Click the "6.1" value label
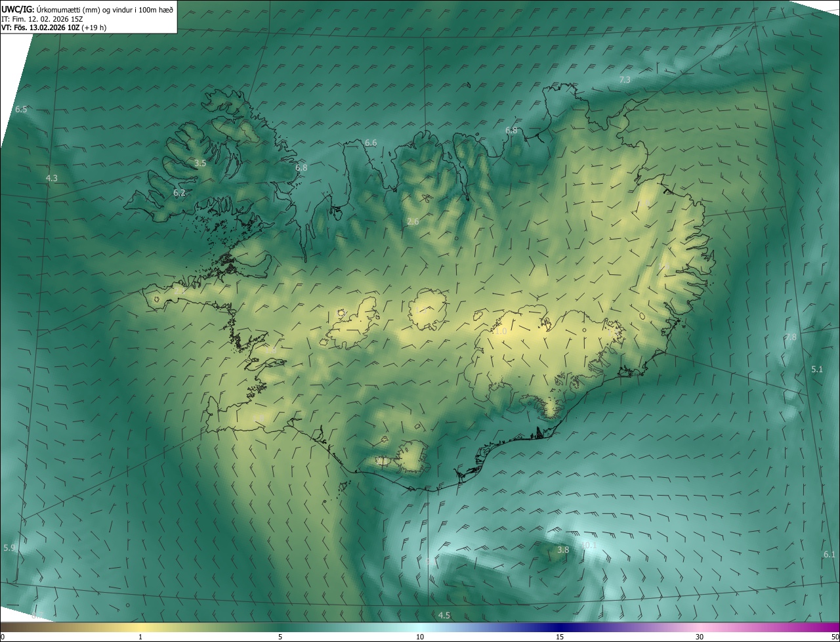This screenshot has height=642, width=840. pyautogui.click(x=829, y=554)
